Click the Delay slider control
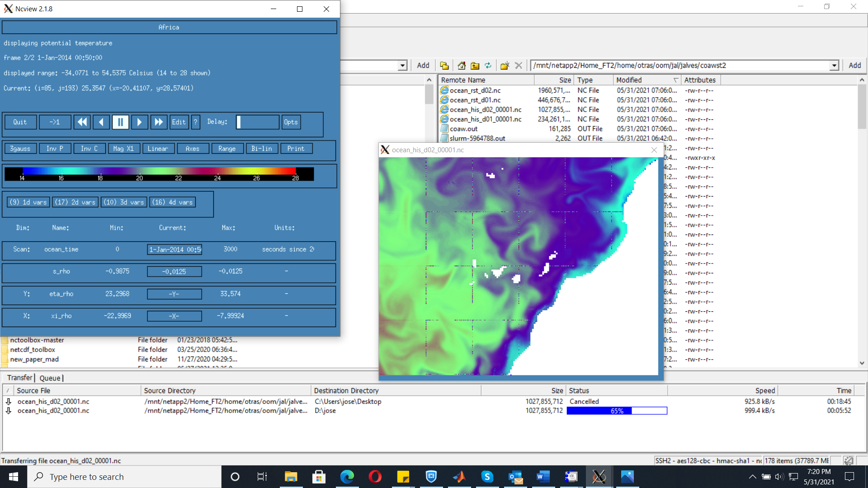Image resolution: width=868 pixels, height=488 pixels. click(x=257, y=122)
